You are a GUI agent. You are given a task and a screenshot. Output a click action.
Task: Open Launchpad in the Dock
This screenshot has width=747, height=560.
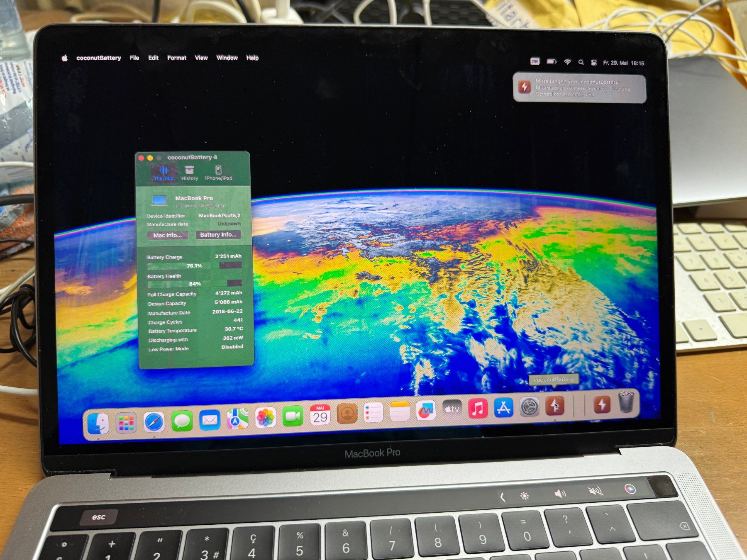pos(126,423)
